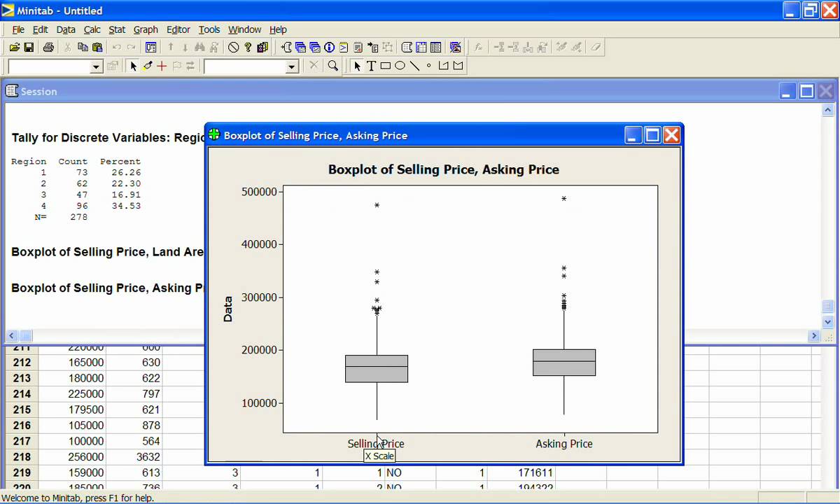
Task: Select the graph Select pointer tool
Action: pos(133,66)
